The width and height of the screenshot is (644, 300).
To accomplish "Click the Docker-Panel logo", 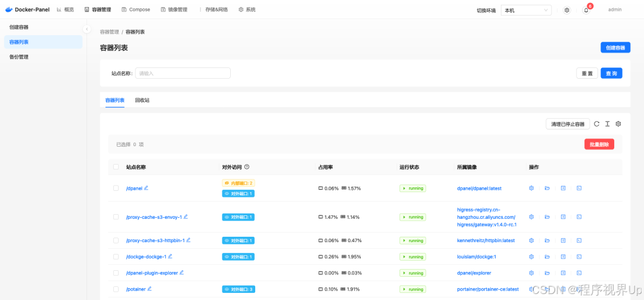I will (x=27, y=10).
